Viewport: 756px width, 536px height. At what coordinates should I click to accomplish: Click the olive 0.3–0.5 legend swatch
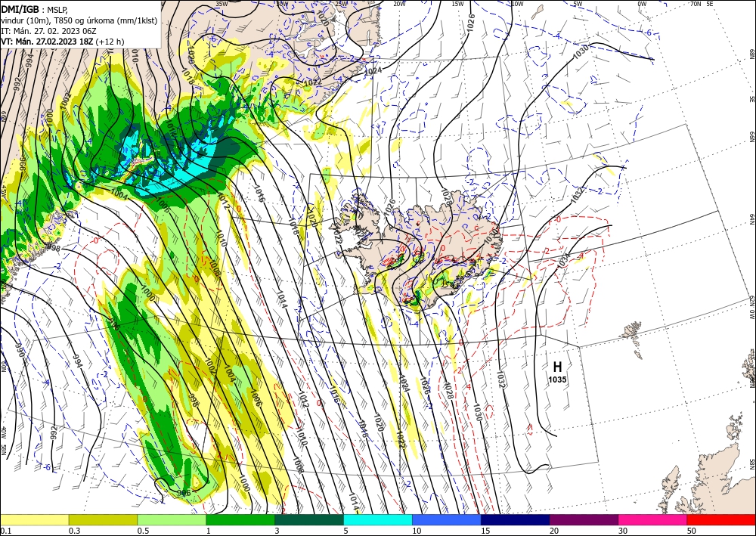point(103,519)
